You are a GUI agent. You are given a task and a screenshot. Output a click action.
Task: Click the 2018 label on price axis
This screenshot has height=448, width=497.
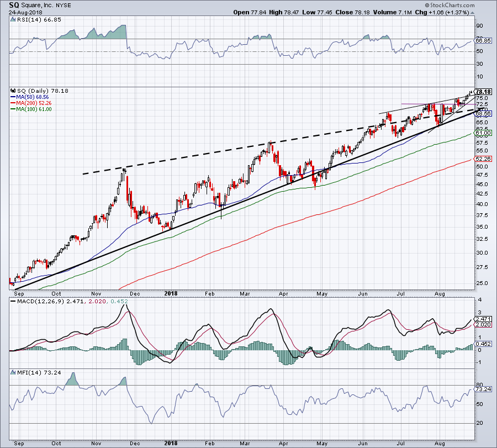pyautogui.click(x=171, y=293)
